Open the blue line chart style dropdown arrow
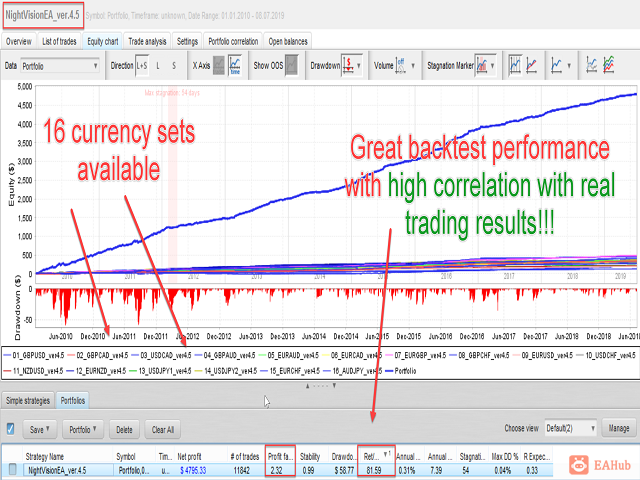The image size is (640, 480). point(569,66)
